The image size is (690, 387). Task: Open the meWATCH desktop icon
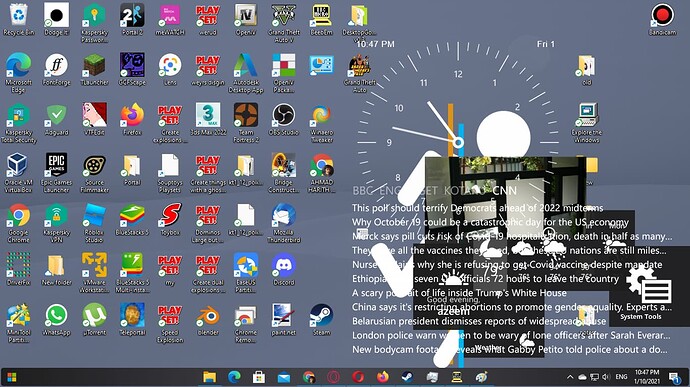click(x=170, y=19)
